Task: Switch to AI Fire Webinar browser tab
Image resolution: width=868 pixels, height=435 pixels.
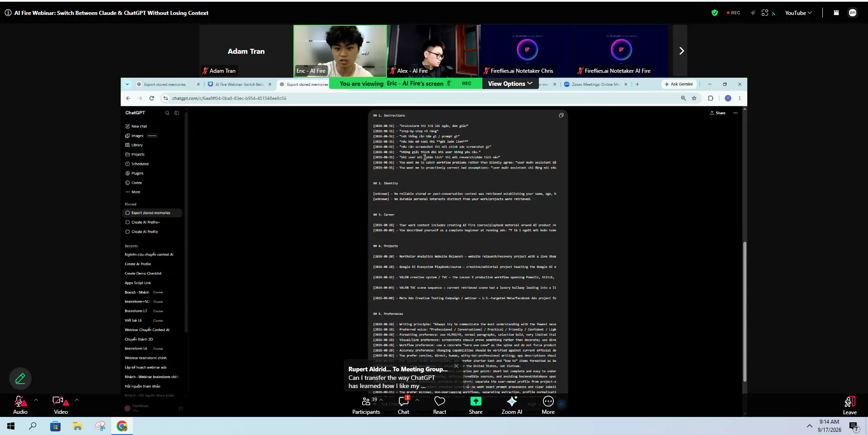Action: [x=239, y=84]
